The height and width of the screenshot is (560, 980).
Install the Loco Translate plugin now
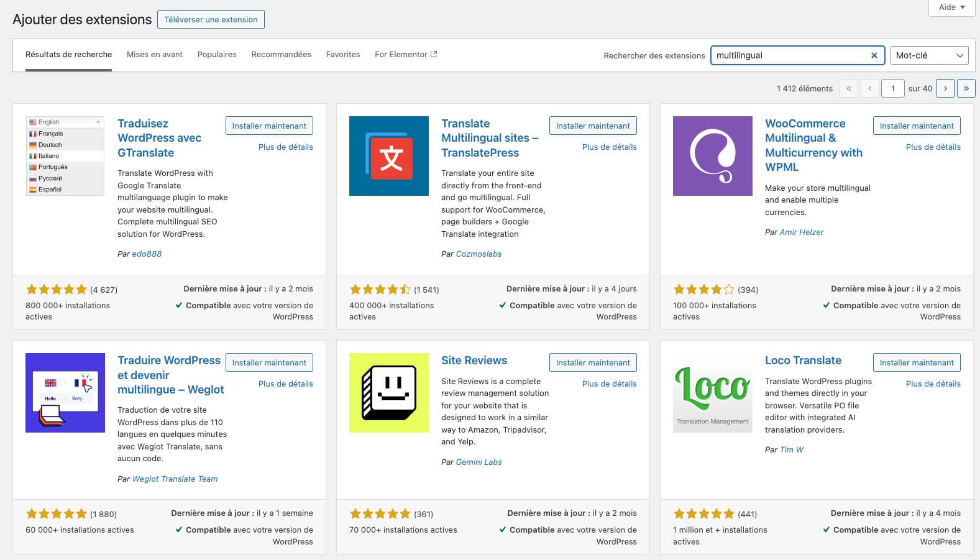[x=917, y=362]
